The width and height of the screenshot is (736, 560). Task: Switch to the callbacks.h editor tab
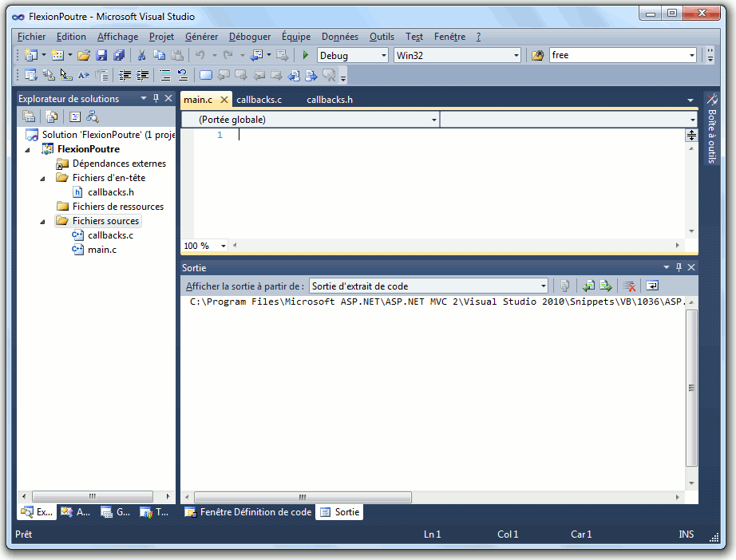click(330, 100)
